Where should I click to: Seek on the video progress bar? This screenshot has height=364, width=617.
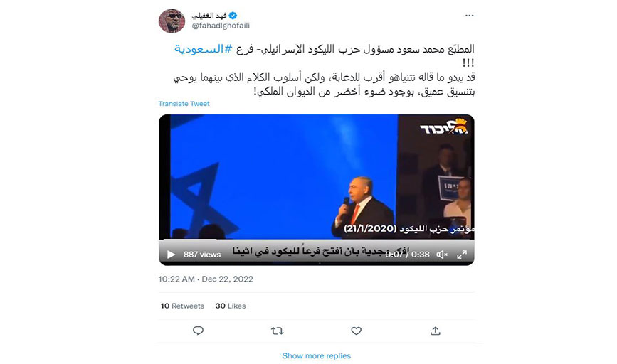317,240
